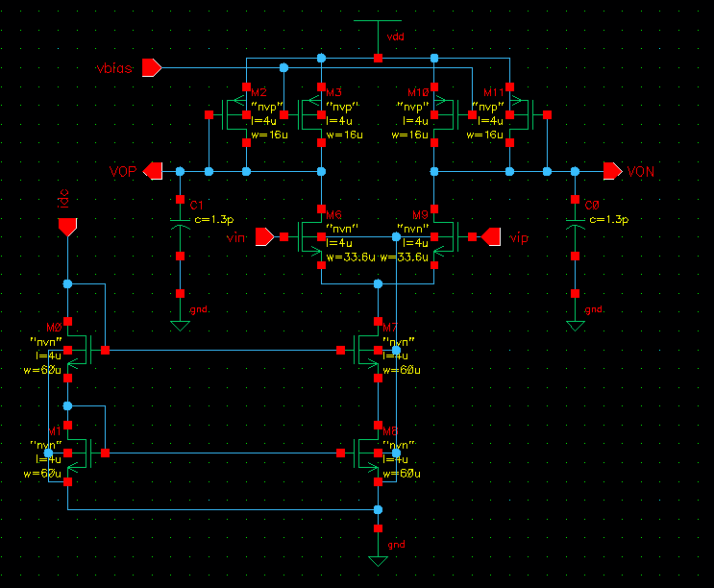Viewport: 714px width, 588px height.
Task: Select PMOS transistor M3
Action: tap(309, 114)
